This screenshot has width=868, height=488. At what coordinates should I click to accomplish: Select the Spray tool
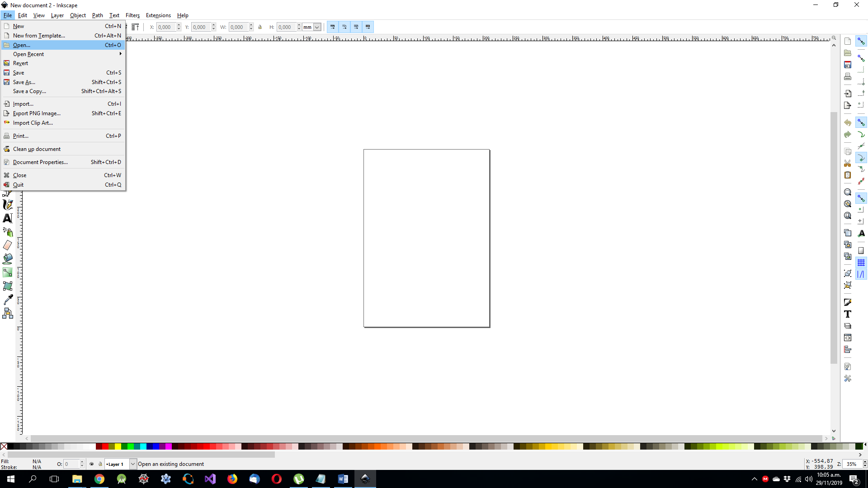coord(8,232)
